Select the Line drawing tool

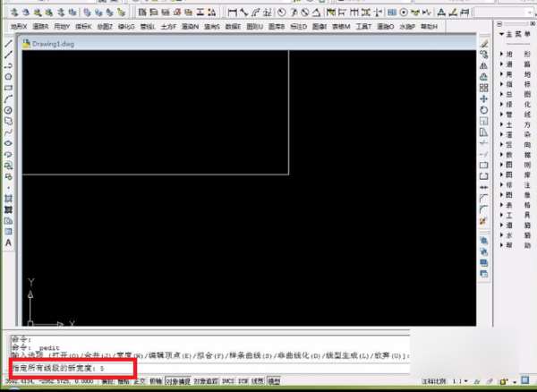pos(8,44)
